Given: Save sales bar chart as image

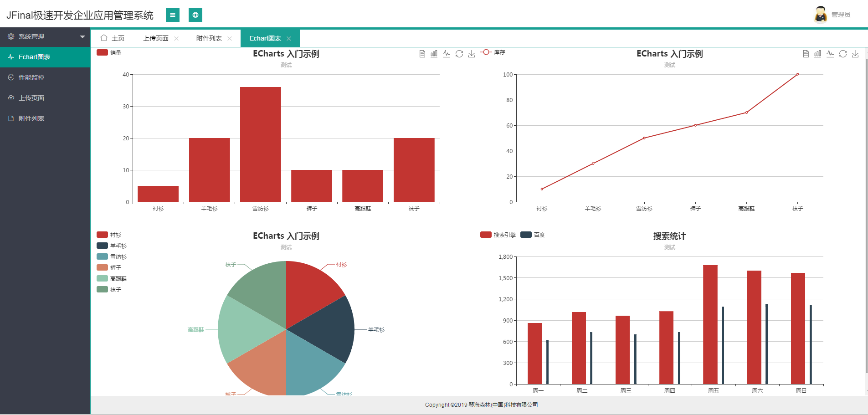Looking at the screenshot, I should coord(472,54).
